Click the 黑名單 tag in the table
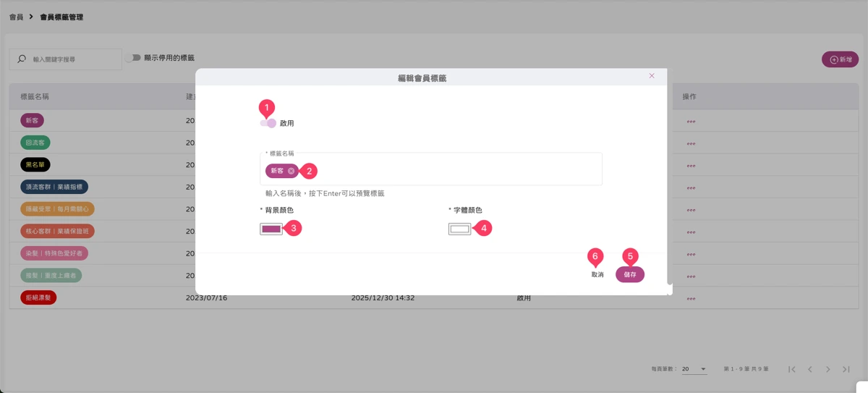This screenshot has width=868, height=393. [x=35, y=165]
